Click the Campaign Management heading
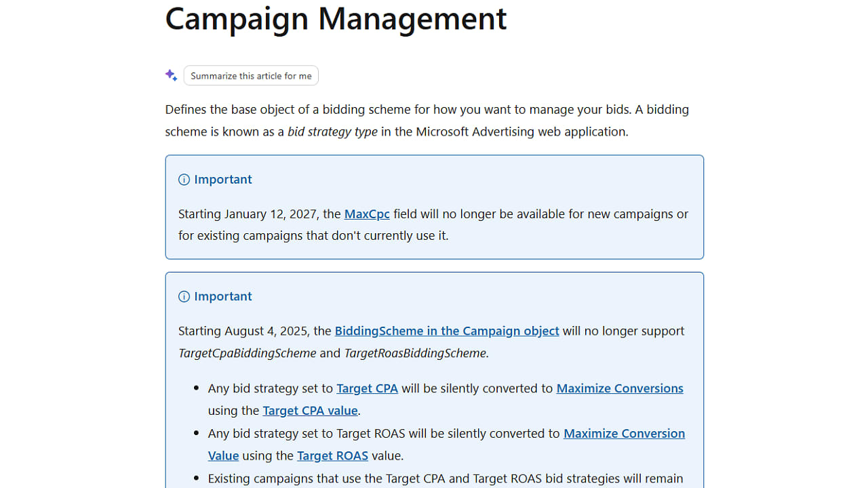Viewport: 868px width, 488px height. pos(336,18)
